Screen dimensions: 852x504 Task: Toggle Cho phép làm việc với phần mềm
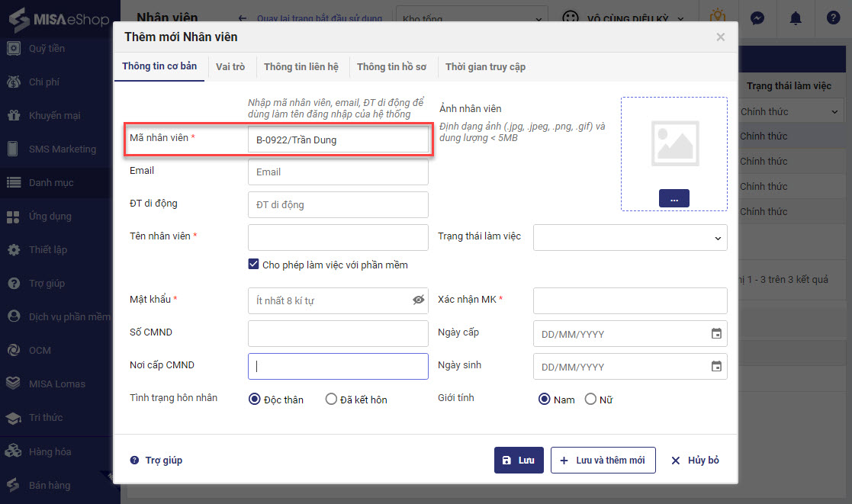[x=254, y=264]
